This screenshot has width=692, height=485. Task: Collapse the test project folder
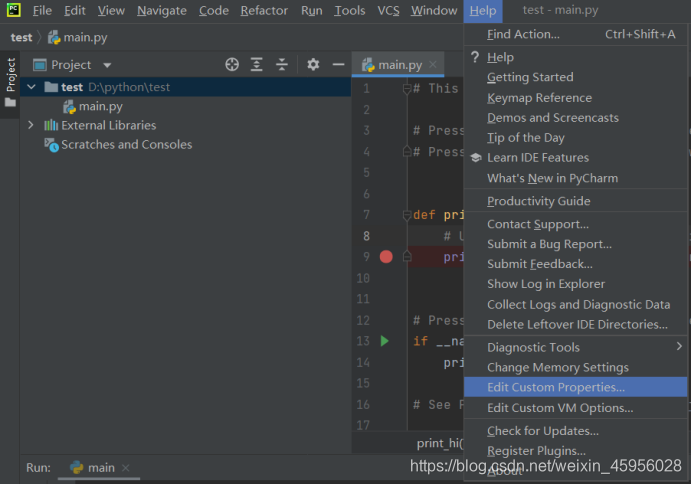click(31, 87)
